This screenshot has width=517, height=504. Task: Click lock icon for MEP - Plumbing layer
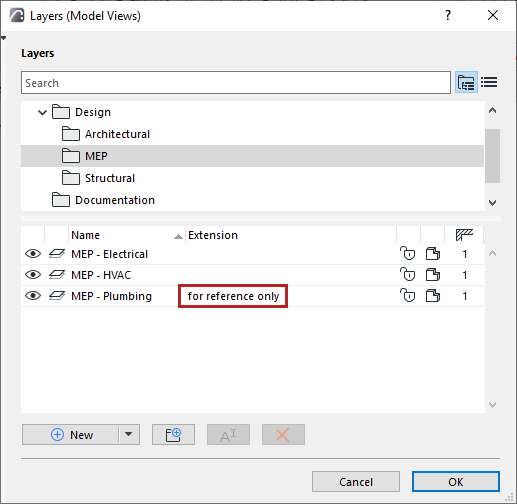(408, 296)
